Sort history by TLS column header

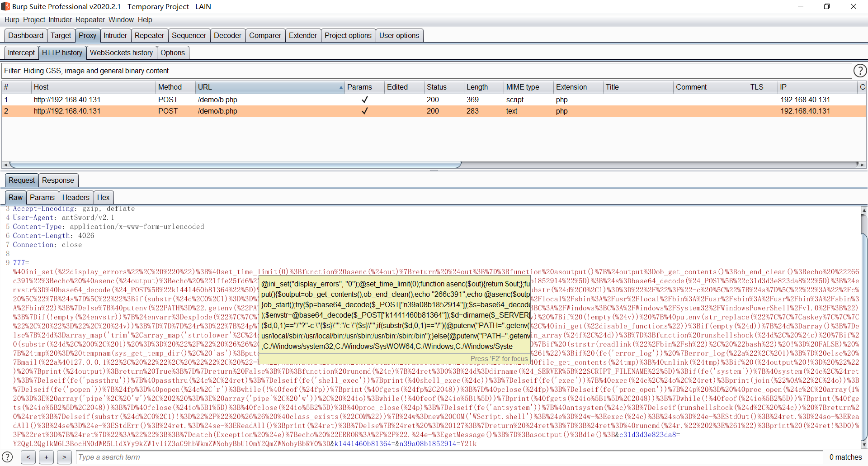click(x=763, y=87)
